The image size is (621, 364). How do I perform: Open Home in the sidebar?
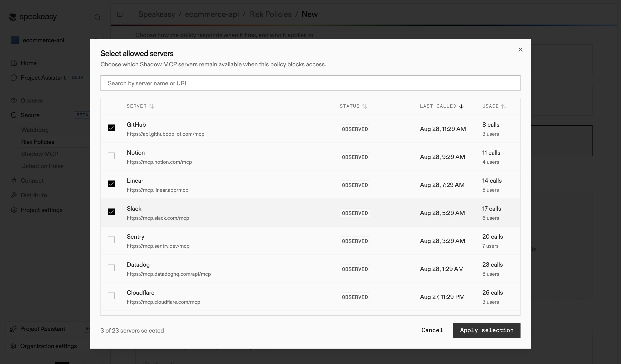(29, 63)
